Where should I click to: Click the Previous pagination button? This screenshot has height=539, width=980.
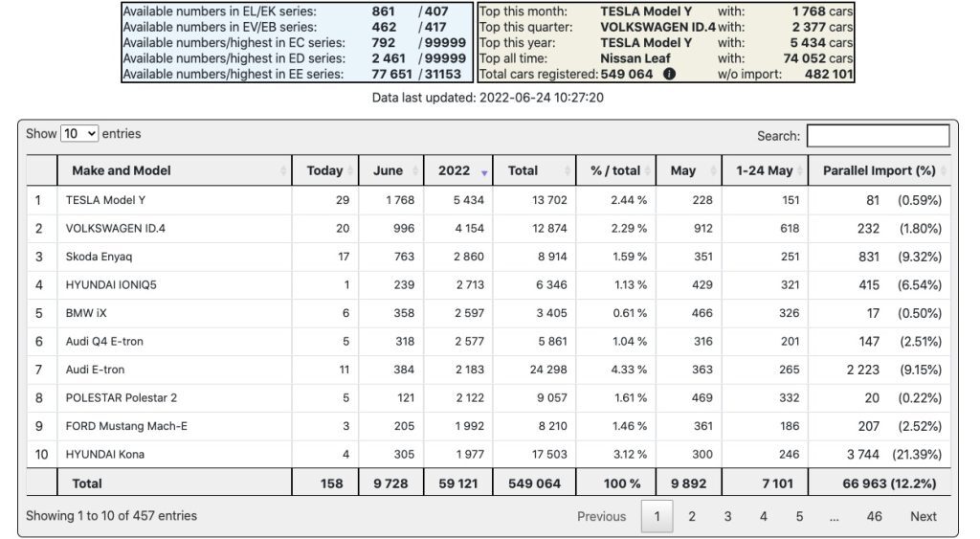tap(601, 516)
